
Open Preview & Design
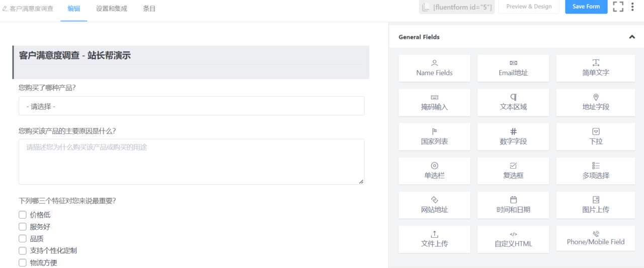[529, 7]
